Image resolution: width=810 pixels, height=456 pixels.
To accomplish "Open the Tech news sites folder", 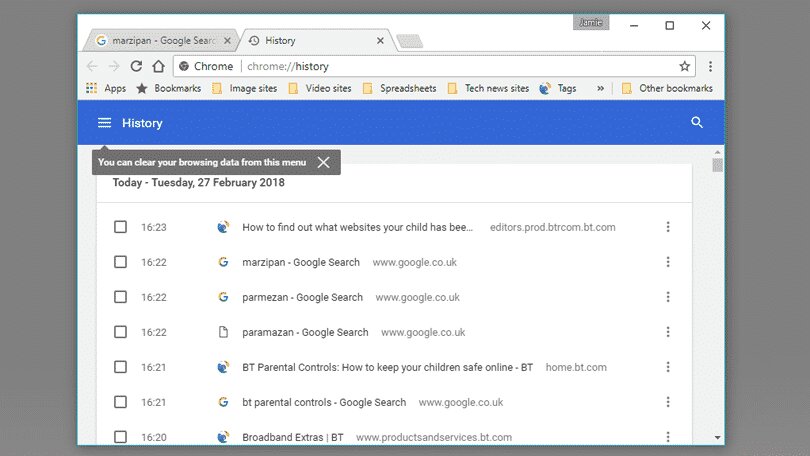I will pyautogui.click(x=488, y=88).
